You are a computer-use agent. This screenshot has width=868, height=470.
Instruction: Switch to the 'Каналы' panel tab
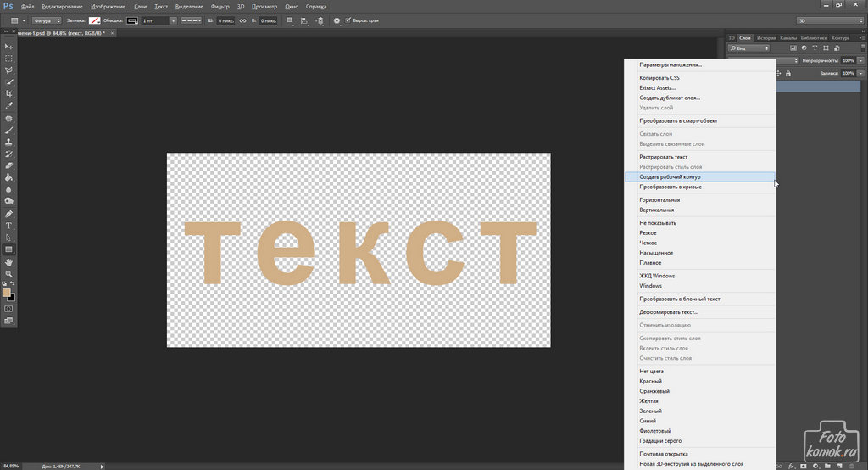[x=788, y=37]
